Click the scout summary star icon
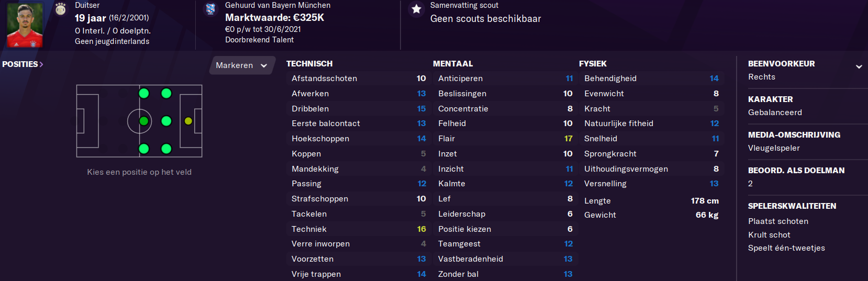Image resolution: width=868 pixels, height=281 pixels. click(x=416, y=9)
